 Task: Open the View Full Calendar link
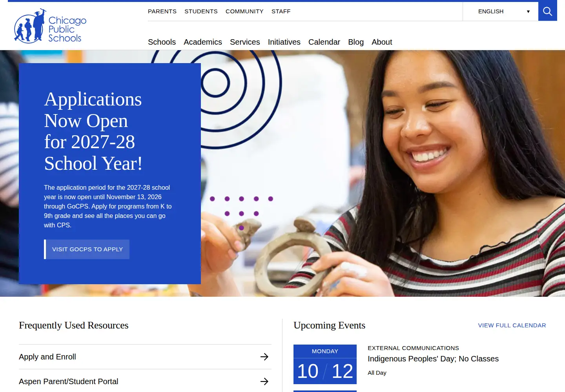click(512, 325)
